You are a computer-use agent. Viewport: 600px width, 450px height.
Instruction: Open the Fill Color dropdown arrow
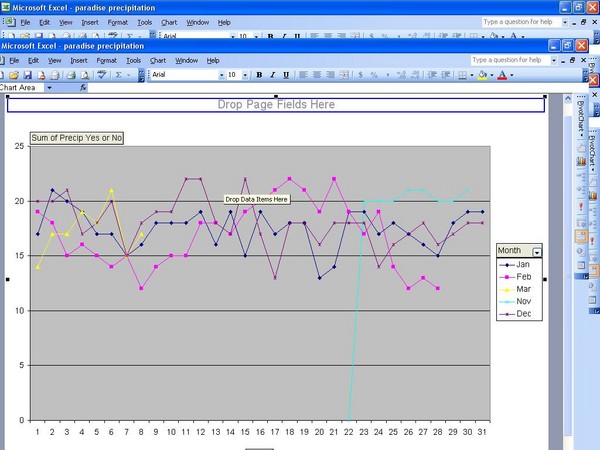point(492,75)
